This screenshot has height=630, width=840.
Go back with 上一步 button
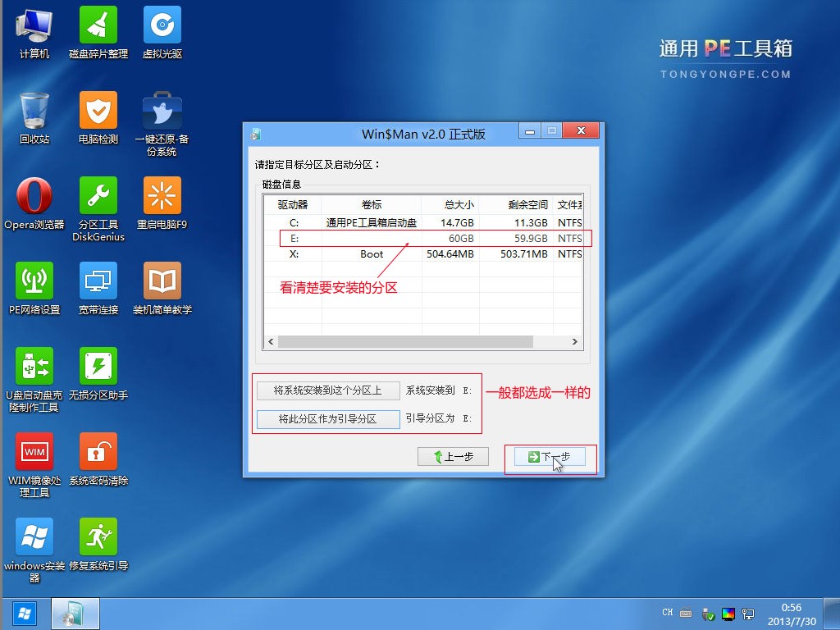pyautogui.click(x=453, y=456)
